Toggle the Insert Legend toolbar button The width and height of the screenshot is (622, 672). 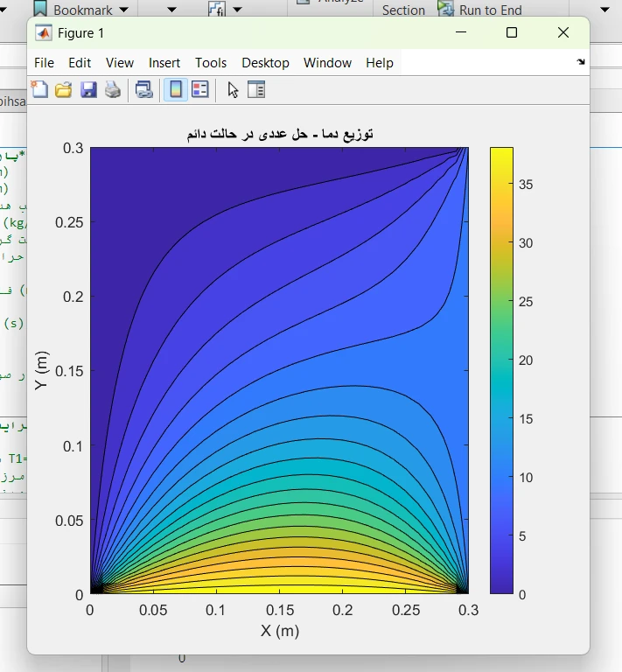200,89
